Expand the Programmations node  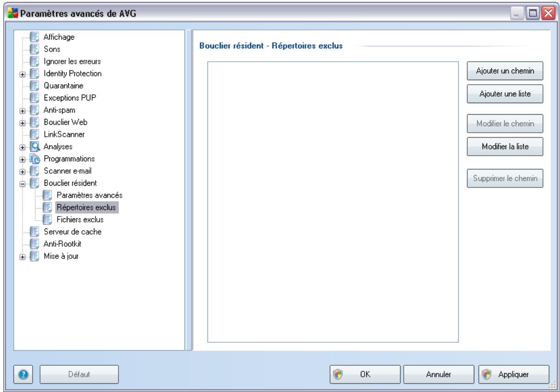click(x=22, y=159)
